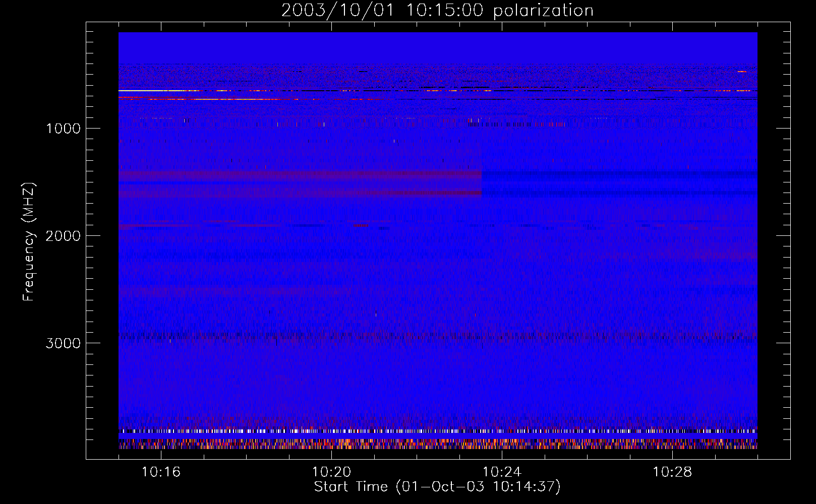Image resolution: width=816 pixels, height=504 pixels.
Task: Click the "10:28" time tick label
Action: (672, 472)
